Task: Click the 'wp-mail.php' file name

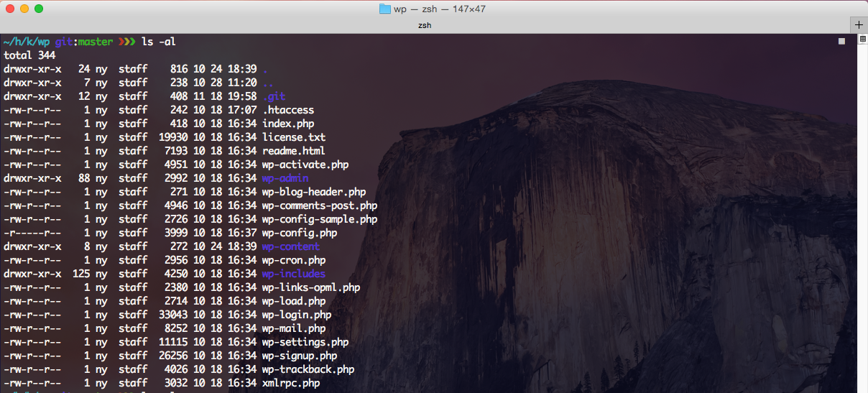Action: pyautogui.click(x=294, y=328)
